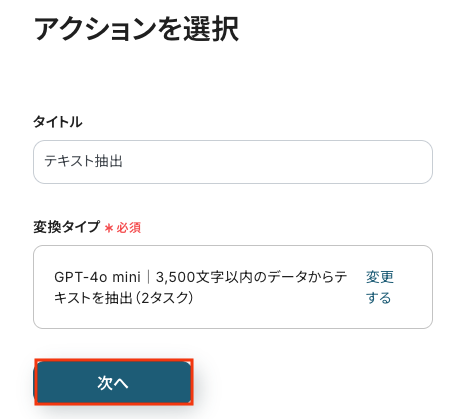Select the 変換タイプ selection box
This screenshot has width=474, height=419.
coord(233,287)
